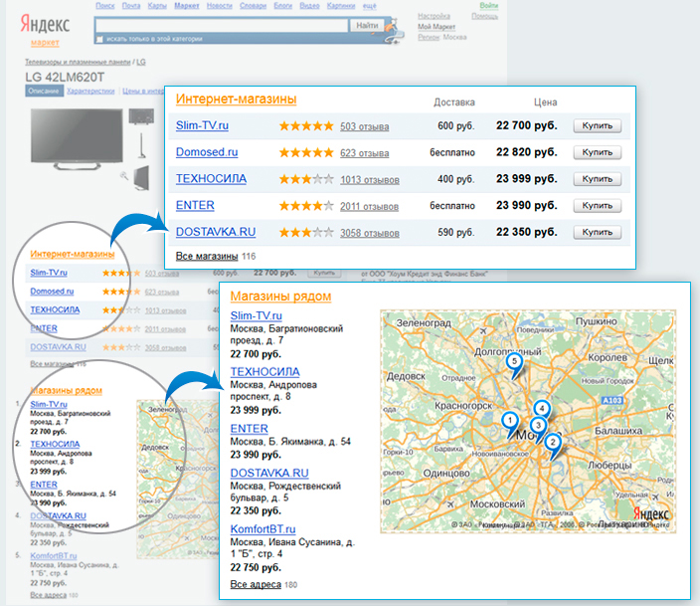Open ENTER at Б. Якиманка in enlarged panel

coord(250,429)
